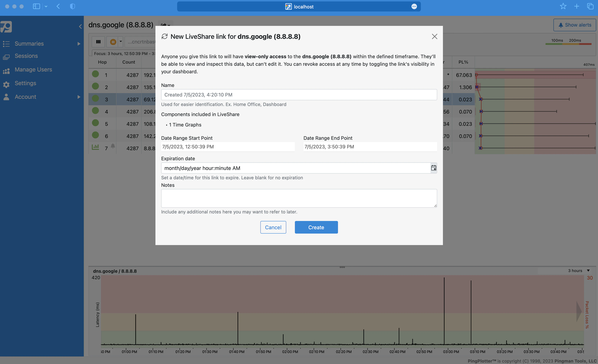
Task: Click the "1 Time Graphs" list item
Action: (185, 125)
